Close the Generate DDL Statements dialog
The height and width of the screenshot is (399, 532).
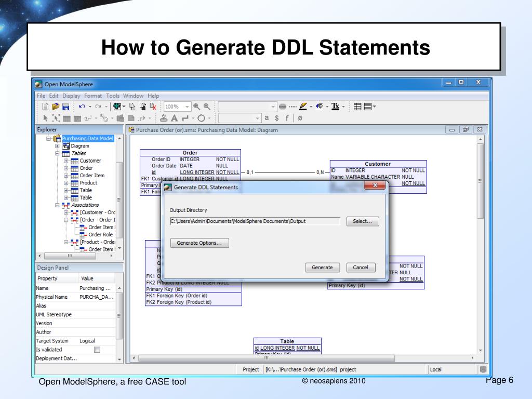coord(375,185)
